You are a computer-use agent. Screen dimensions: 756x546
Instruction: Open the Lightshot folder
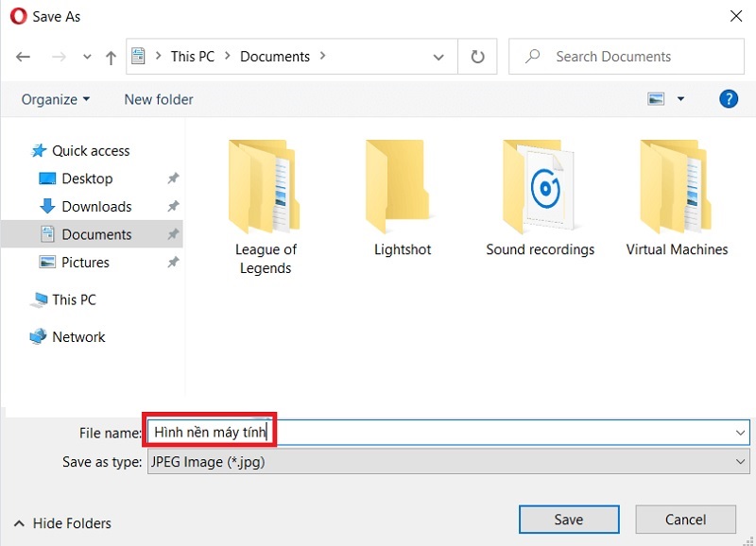click(x=402, y=196)
